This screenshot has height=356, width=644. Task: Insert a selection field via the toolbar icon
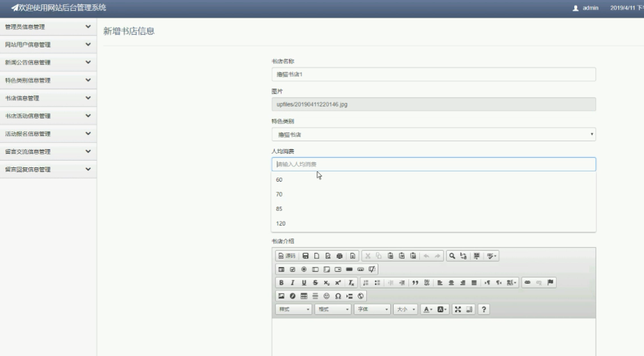338,269
